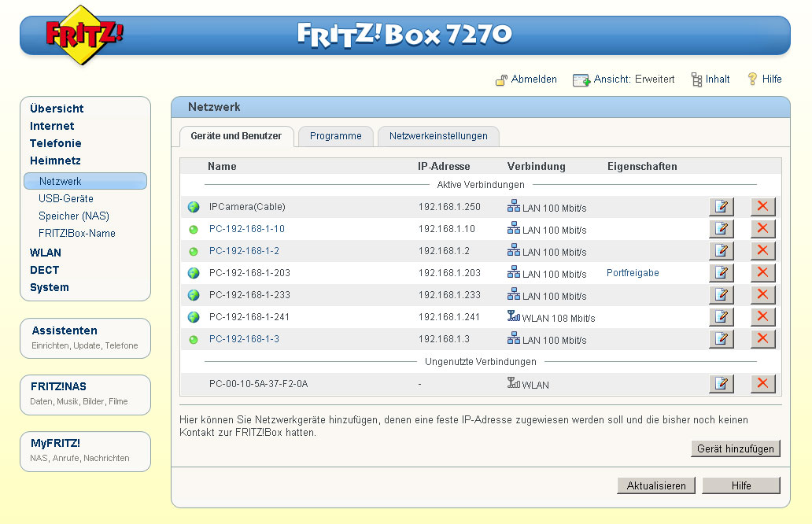812x524 pixels.
Task: Edit the PC-192-168-1-241 device
Action: tap(722, 317)
